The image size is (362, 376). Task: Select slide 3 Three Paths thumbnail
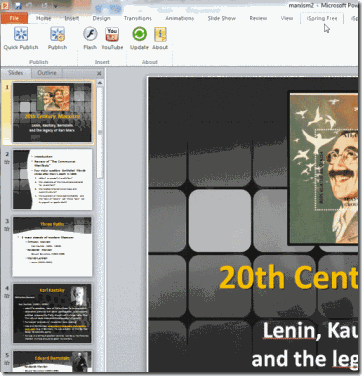pyautogui.click(x=52, y=247)
